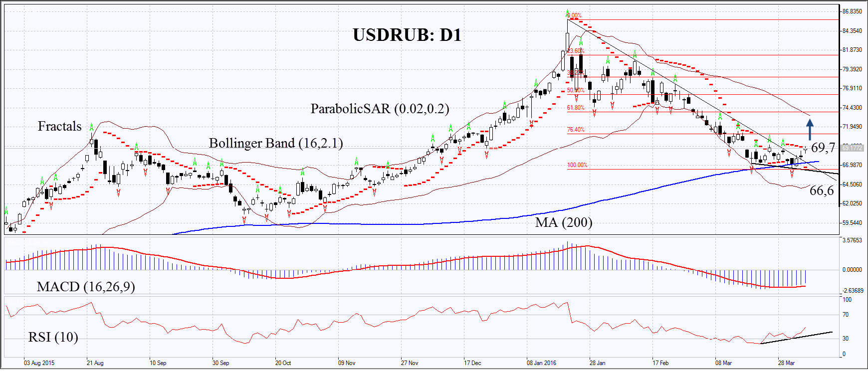Click the 59.5440 price axis value
The height and width of the screenshot is (374, 868).
coord(852,223)
